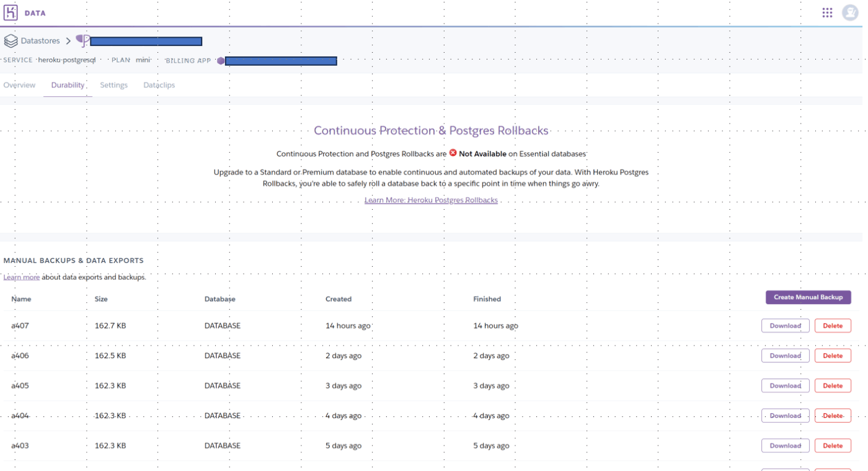This screenshot has height=471, width=868.
Task: Click the billing app hexagon icon
Action: 221,61
